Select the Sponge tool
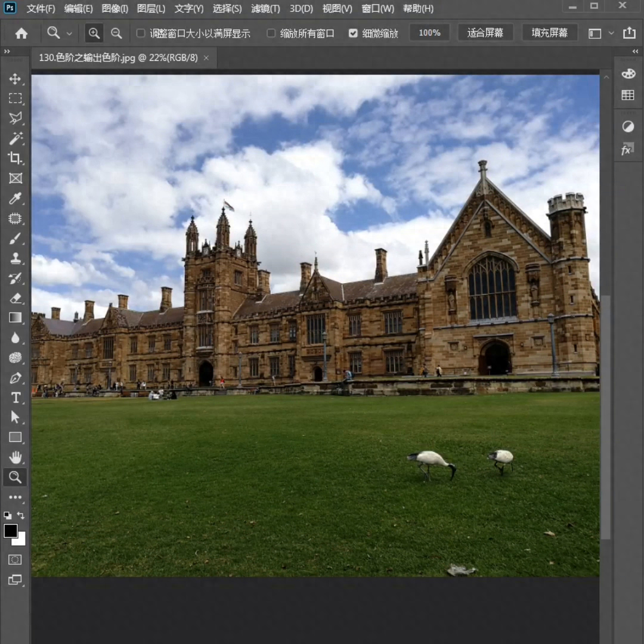 (15, 358)
